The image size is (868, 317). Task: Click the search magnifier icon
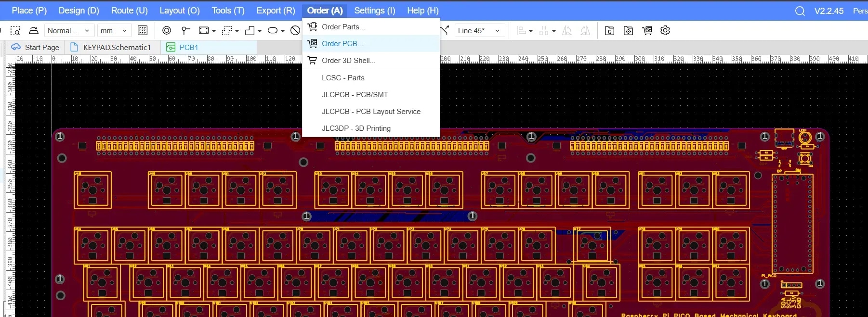(800, 11)
